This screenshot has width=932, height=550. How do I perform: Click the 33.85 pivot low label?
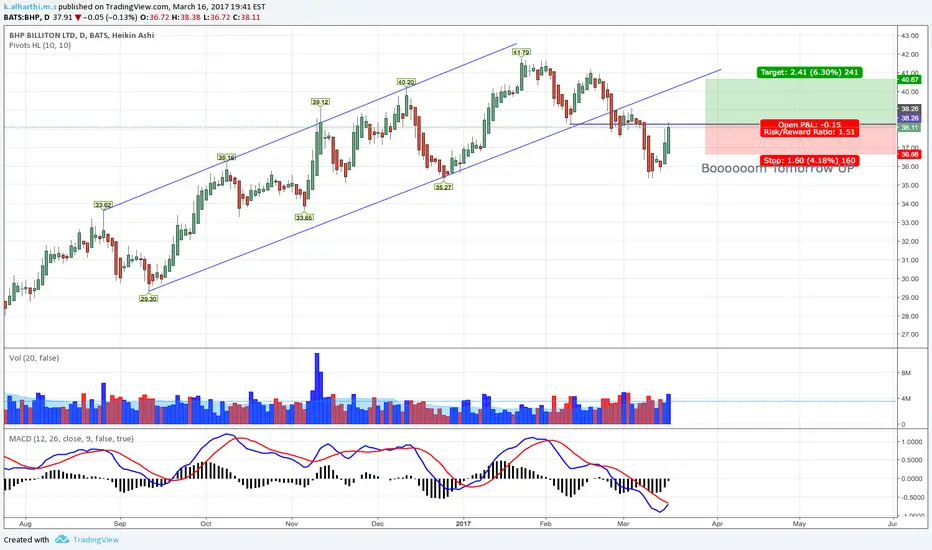(304, 218)
